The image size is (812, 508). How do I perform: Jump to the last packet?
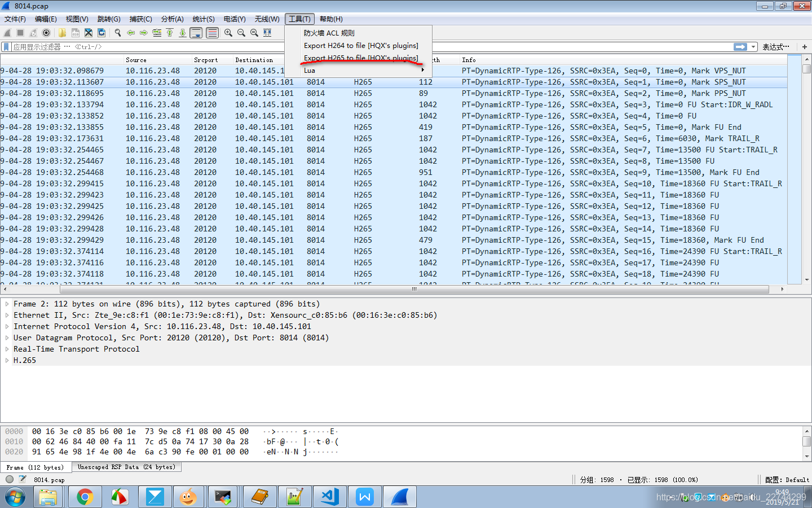pos(183,33)
